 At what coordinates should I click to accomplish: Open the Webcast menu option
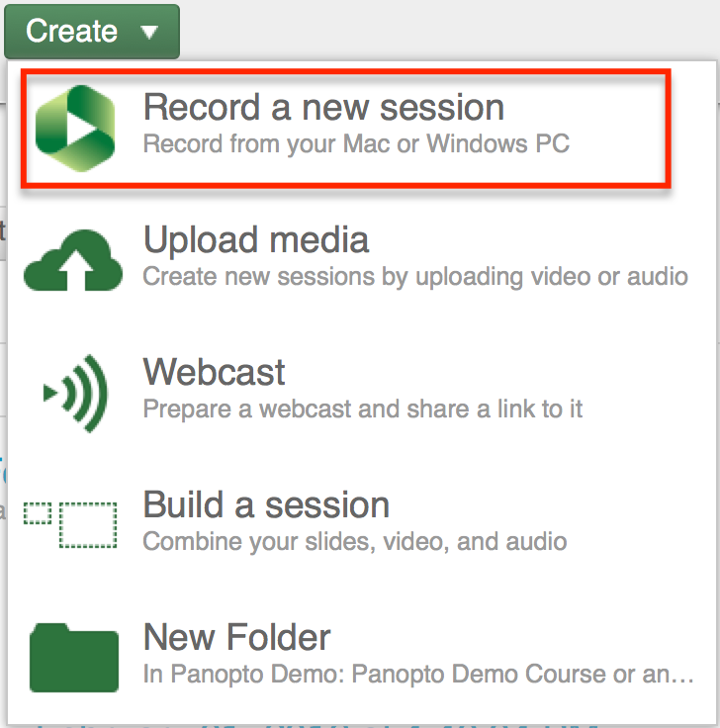[x=215, y=373]
